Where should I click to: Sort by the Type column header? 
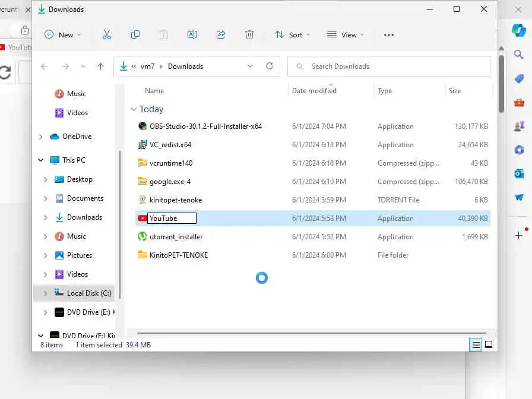click(385, 91)
